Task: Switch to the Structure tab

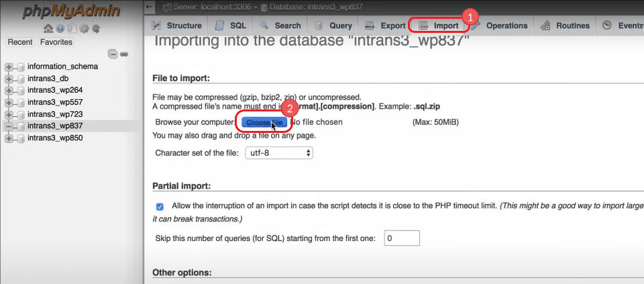Action: point(176,26)
